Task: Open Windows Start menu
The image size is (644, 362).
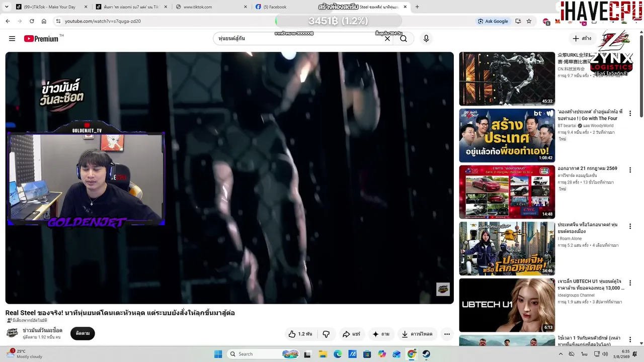Action: point(218,354)
